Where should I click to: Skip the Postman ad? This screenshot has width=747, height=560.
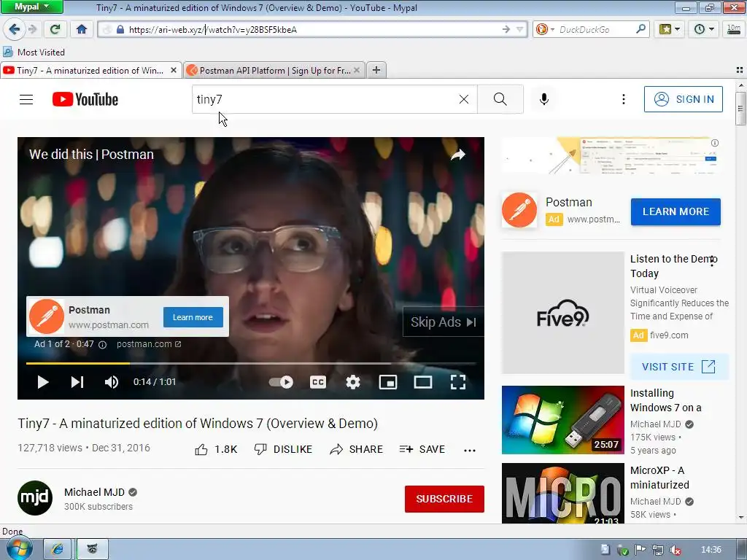443,322
